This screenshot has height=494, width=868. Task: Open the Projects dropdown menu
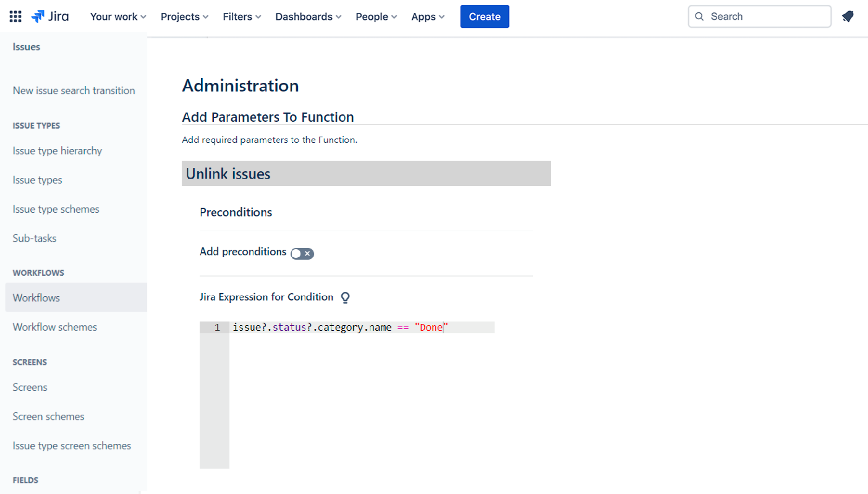184,17
